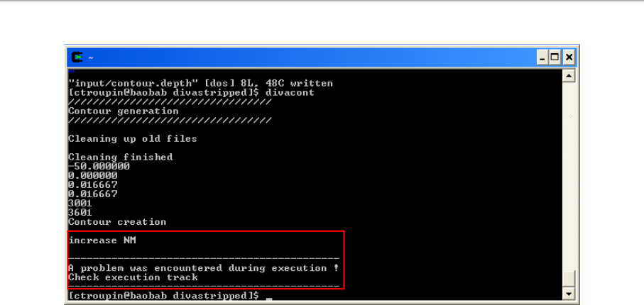Maximize the terminal window
644x305 pixels.
555,57
